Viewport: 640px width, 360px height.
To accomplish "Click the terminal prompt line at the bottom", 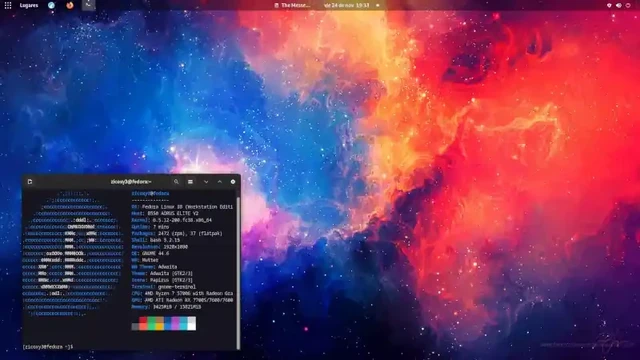I will pyautogui.click(x=48, y=347).
